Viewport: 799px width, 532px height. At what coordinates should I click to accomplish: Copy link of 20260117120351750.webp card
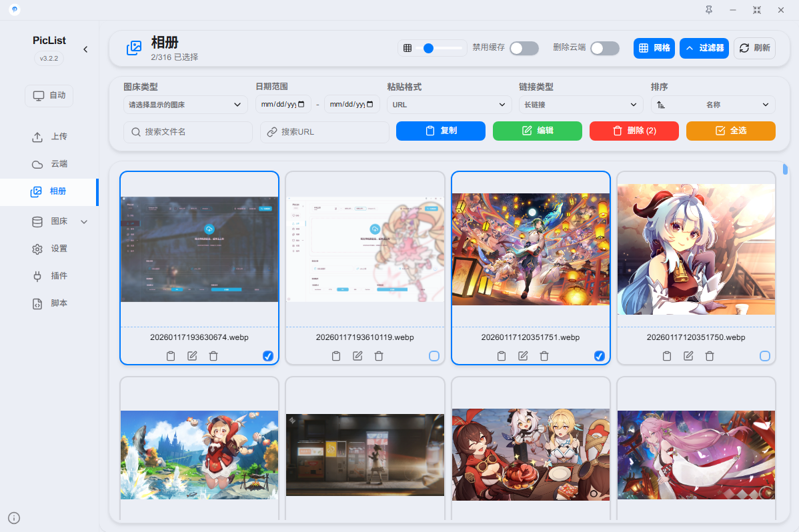click(x=667, y=356)
